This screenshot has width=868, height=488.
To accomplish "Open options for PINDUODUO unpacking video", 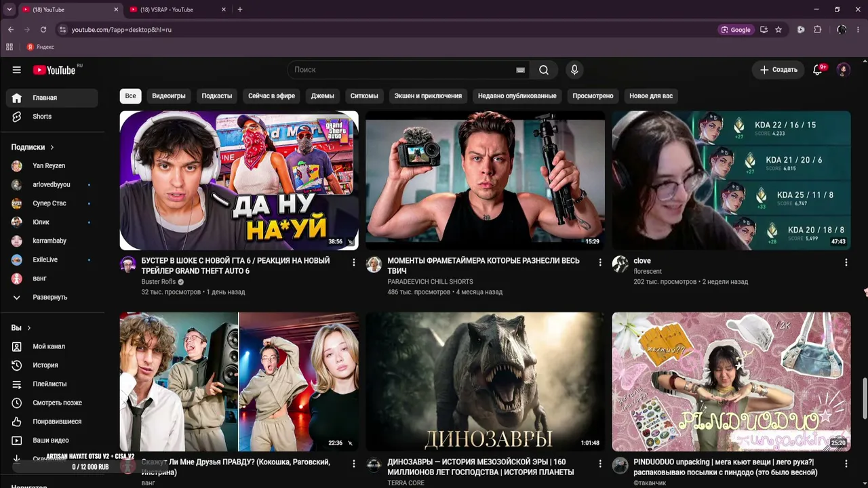I will pos(846,464).
